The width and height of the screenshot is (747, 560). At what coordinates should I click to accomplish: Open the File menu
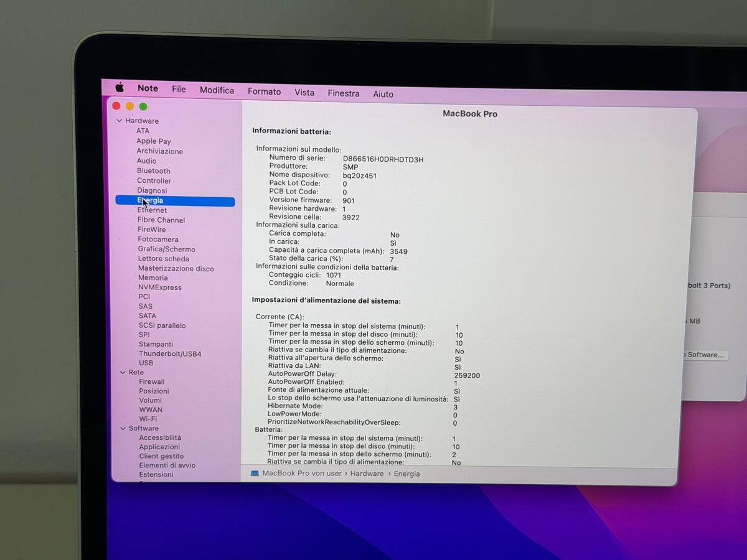click(x=179, y=89)
